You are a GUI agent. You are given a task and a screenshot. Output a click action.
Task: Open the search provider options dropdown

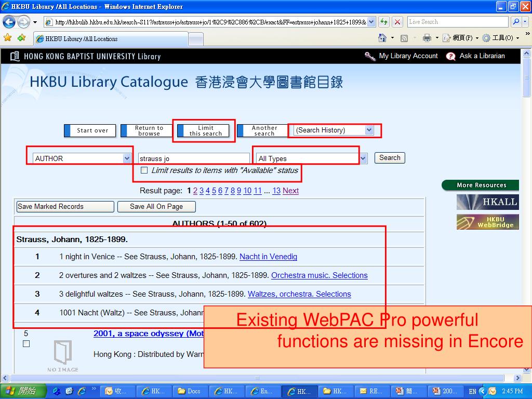coord(525,22)
